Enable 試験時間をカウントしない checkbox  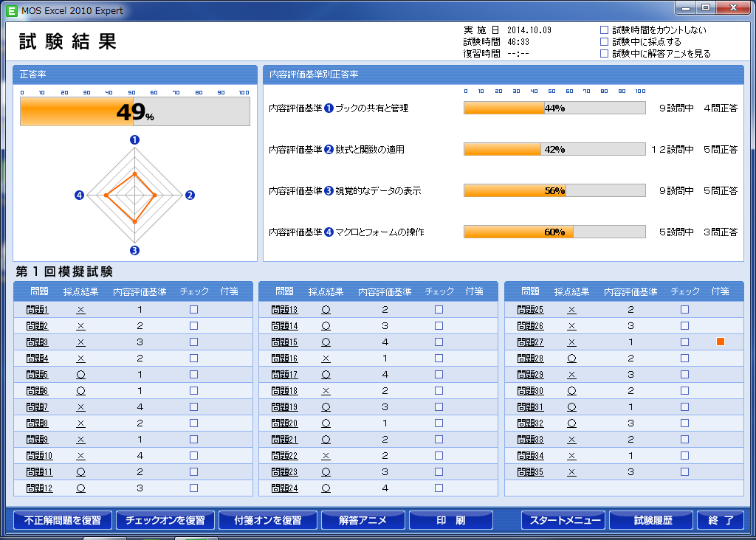point(604,30)
